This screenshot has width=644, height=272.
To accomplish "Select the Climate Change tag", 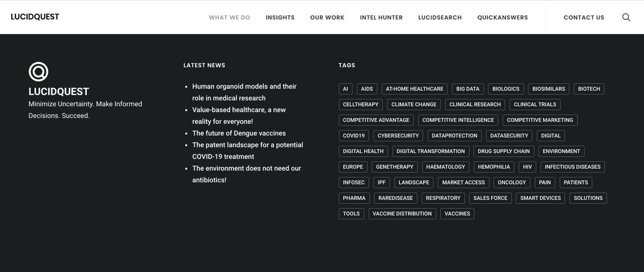I will click(x=414, y=104).
